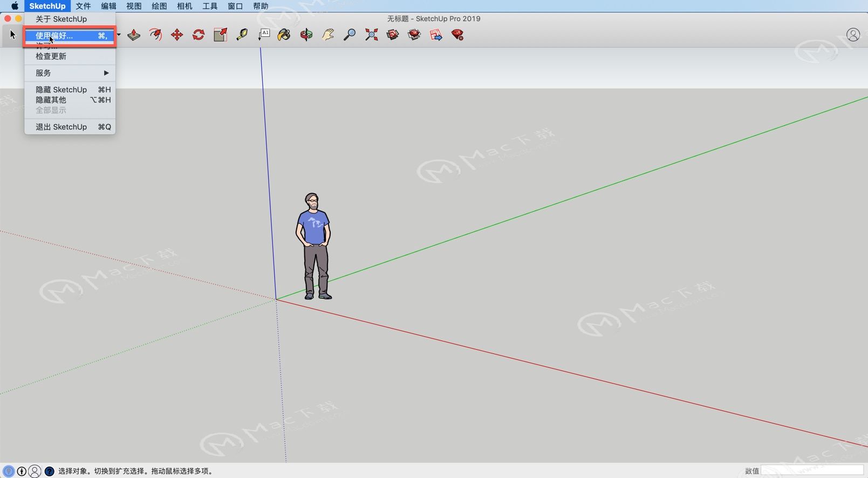Open the account profile icon top right
This screenshot has height=478, width=868.
pyautogui.click(x=853, y=35)
